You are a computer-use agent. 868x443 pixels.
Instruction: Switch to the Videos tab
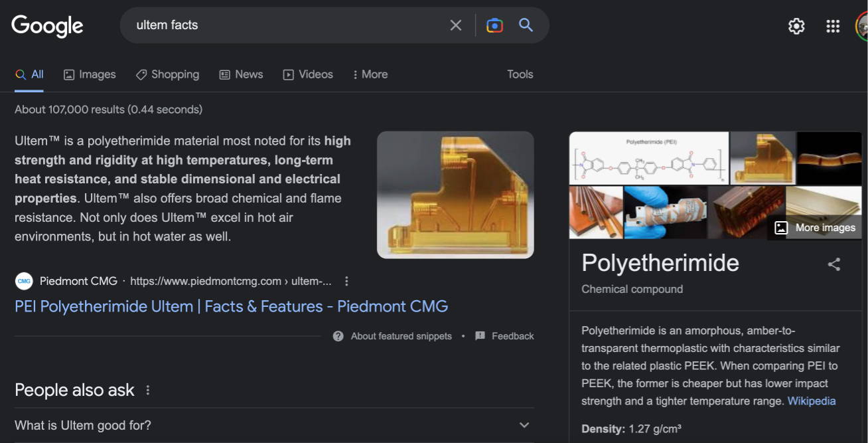[308, 74]
